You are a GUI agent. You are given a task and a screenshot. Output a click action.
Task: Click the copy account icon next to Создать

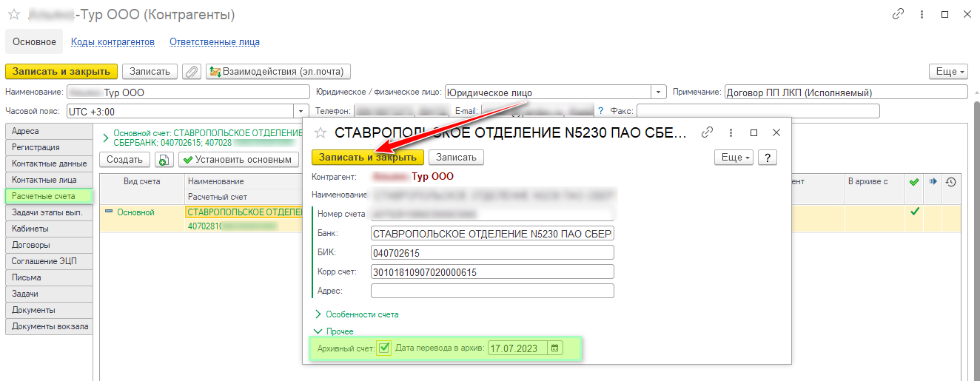pos(164,159)
